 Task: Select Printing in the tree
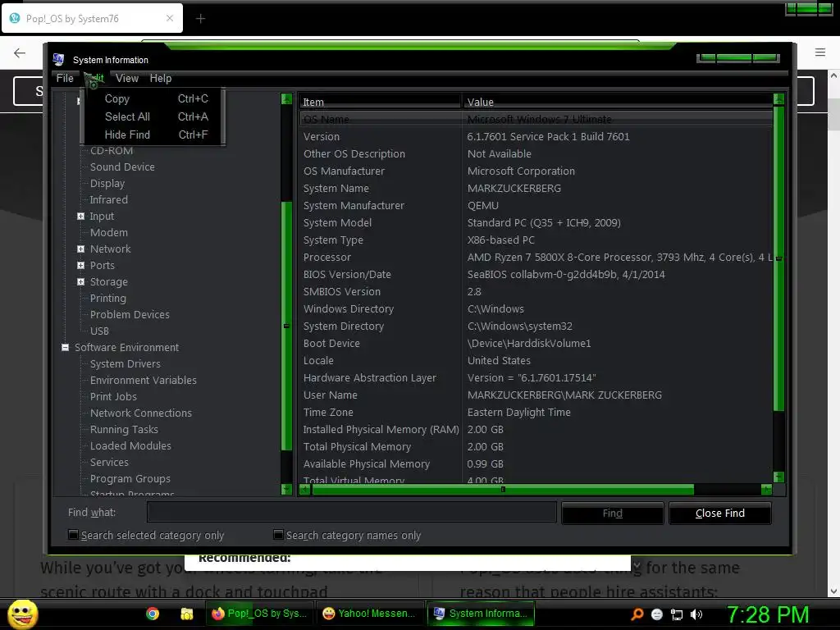108,299
